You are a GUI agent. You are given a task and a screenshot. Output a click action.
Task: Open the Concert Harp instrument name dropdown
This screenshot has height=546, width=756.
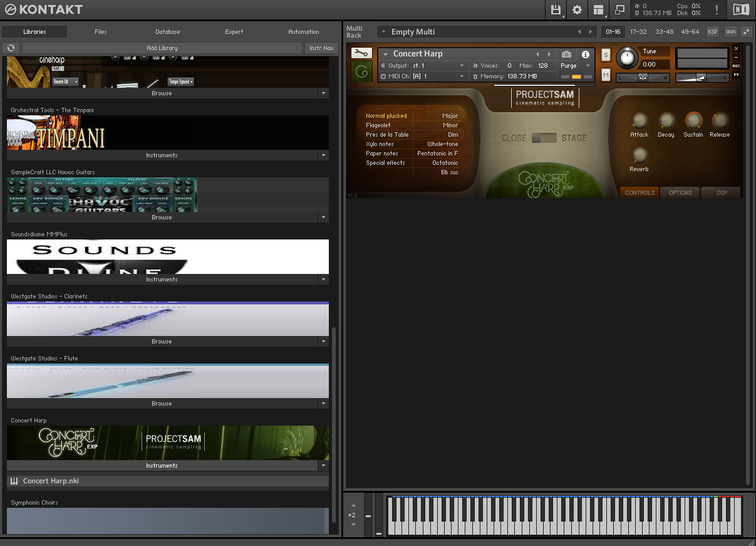pyautogui.click(x=386, y=55)
